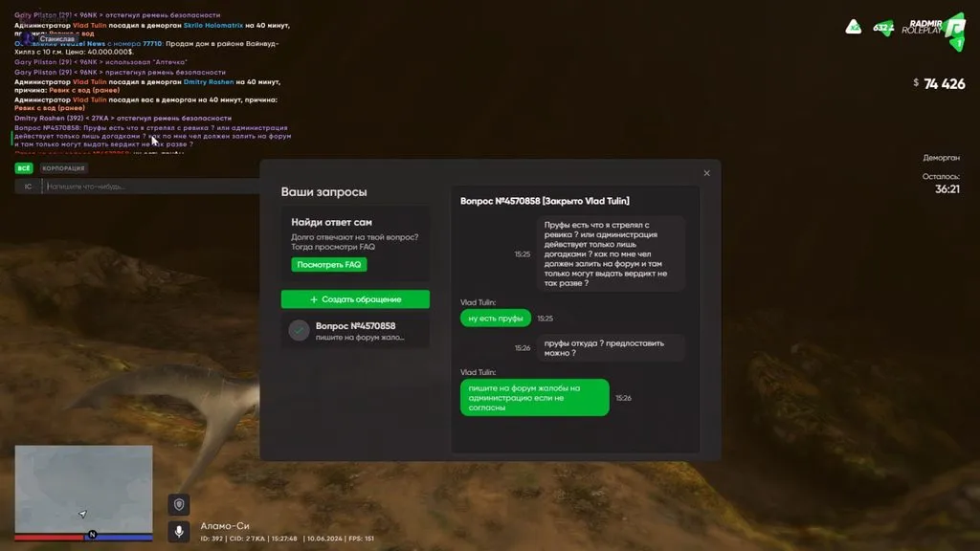Close the Ваши запросы dialog
The image size is (980, 551).
(x=707, y=173)
